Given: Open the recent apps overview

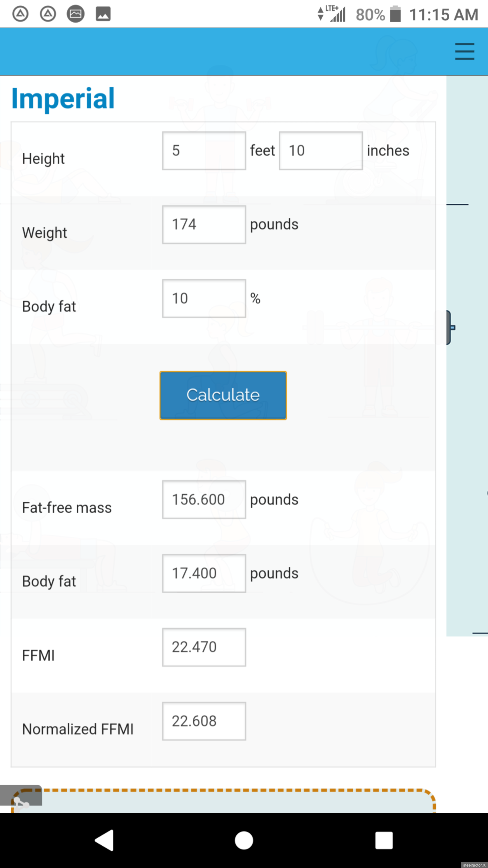Looking at the screenshot, I should (x=384, y=840).
